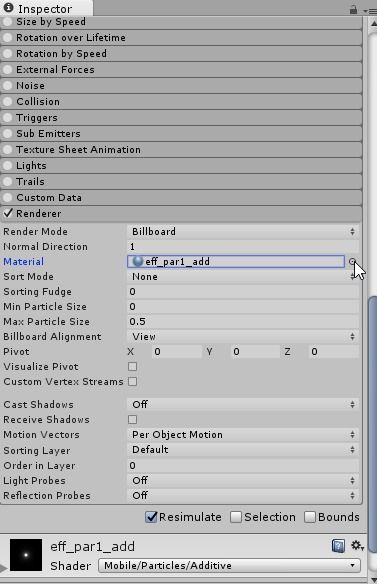Image resolution: width=377 pixels, height=584 pixels.
Task: Enable the Triggers module
Action: [7, 118]
